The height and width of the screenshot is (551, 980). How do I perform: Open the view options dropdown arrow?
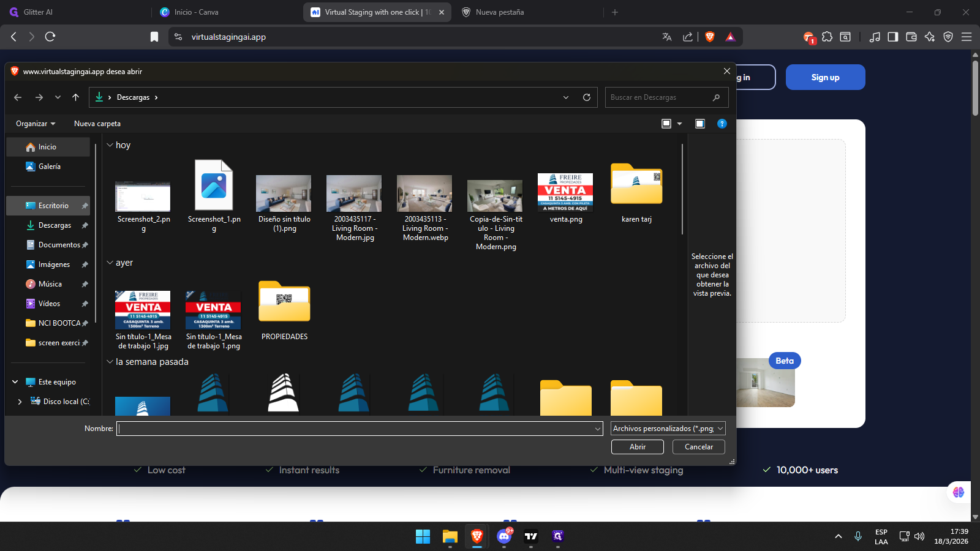(679, 124)
